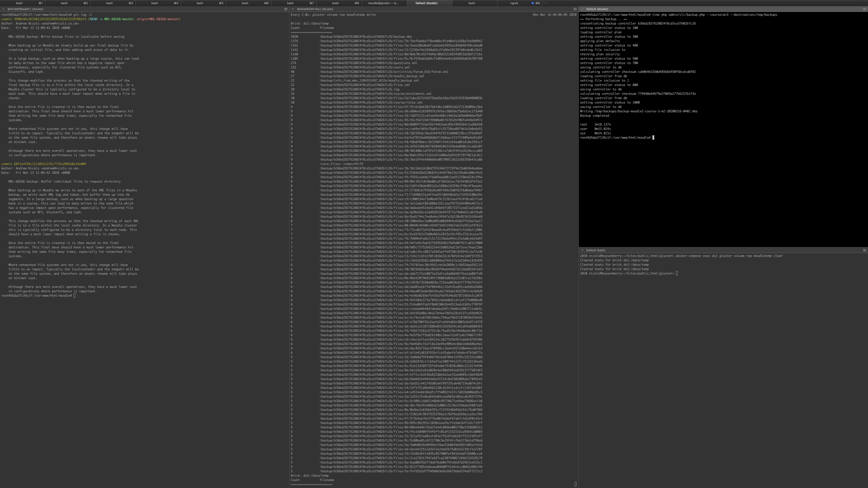
Task: Open pane menu of @41cb6f8baa81 session
Action: pyautogui.click(x=286, y=9)
